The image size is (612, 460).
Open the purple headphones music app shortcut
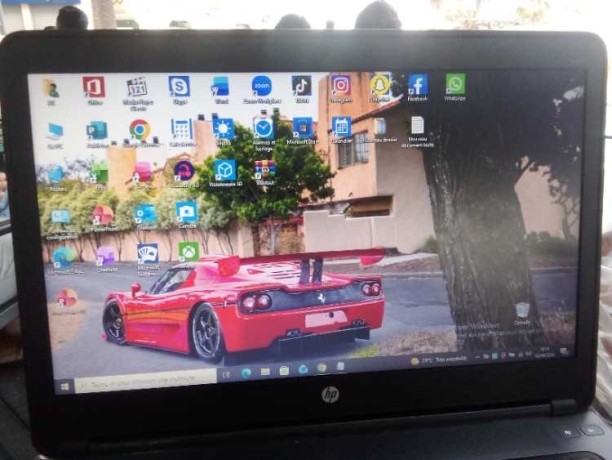(184, 174)
